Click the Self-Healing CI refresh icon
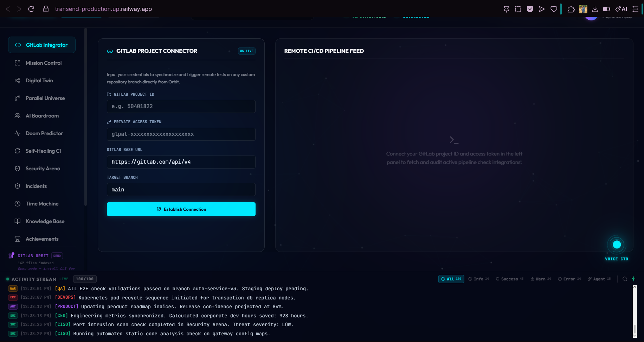This screenshot has width=644, height=342. coord(18,151)
